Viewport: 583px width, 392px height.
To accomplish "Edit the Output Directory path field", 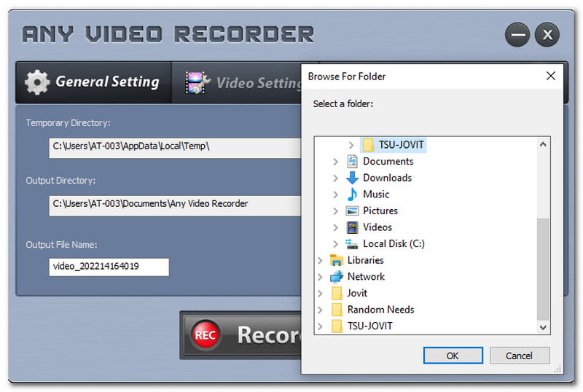I will pos(175,205).
